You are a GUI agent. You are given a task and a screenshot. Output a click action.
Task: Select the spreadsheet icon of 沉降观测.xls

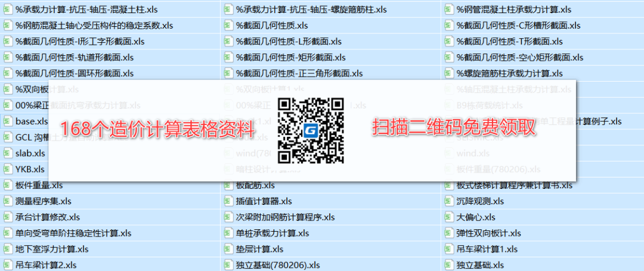[449, 201]
